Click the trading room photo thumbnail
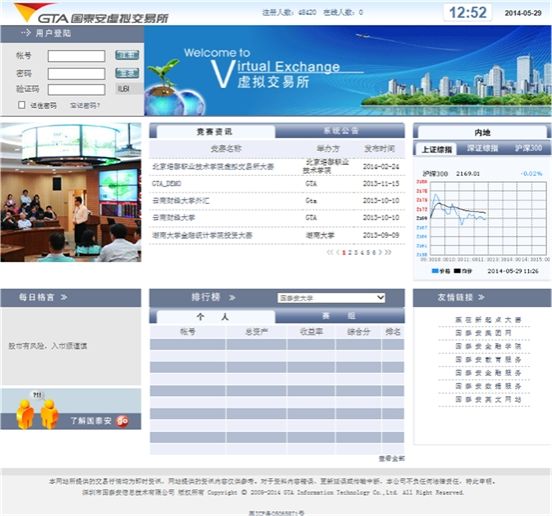 pyautogui.click(x=71, y=192)
